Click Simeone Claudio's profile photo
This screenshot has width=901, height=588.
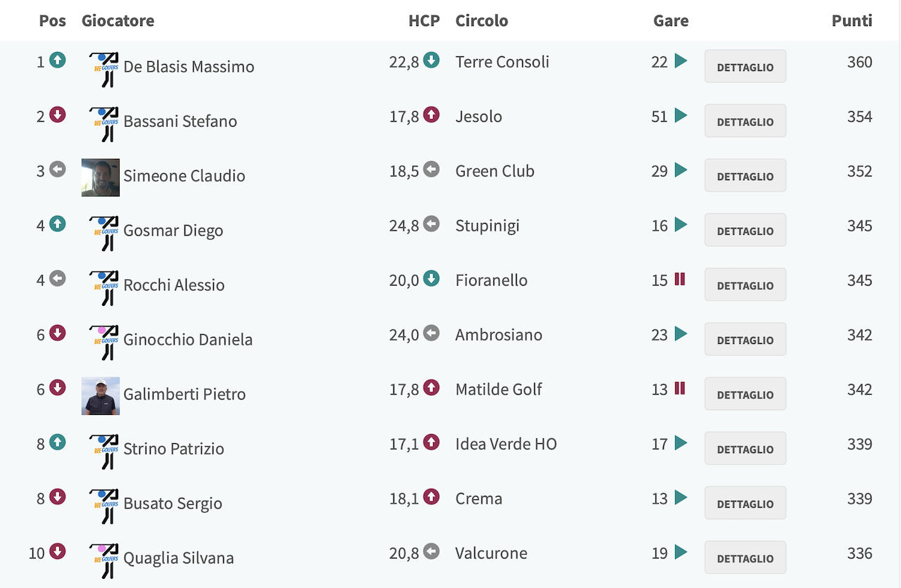pyautogui.click(x=101, y=177)
